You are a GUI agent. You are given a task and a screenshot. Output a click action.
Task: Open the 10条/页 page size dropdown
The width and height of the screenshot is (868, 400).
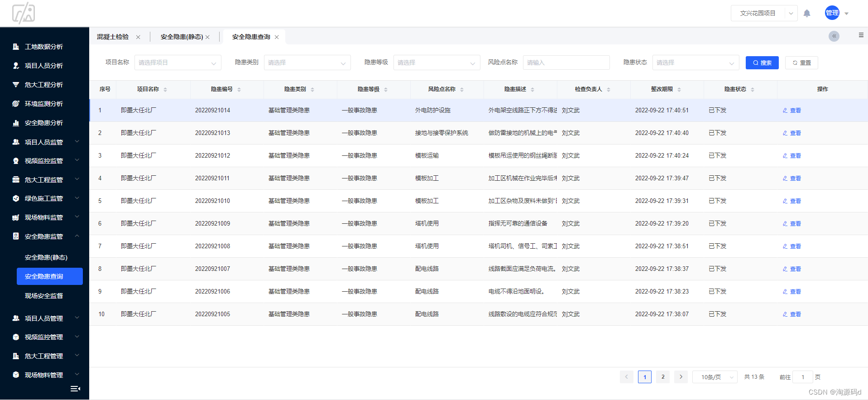coord(715,377)
